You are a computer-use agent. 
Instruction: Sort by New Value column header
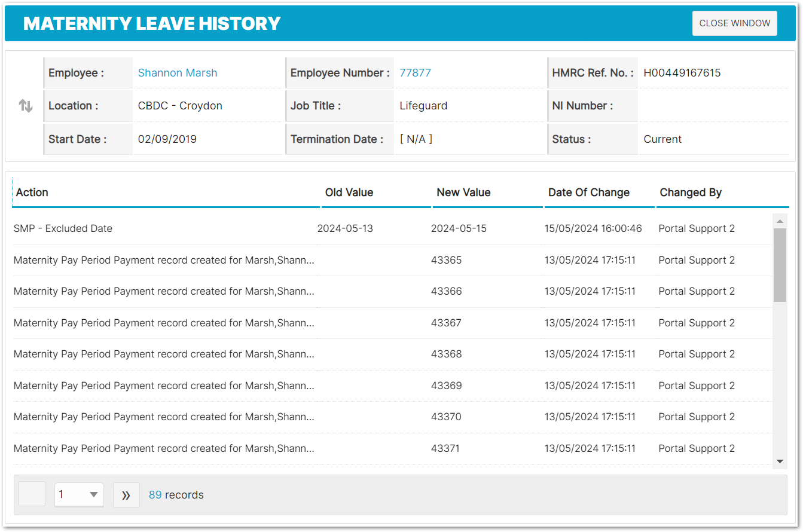pyautogui.click(x=463, y=192)
